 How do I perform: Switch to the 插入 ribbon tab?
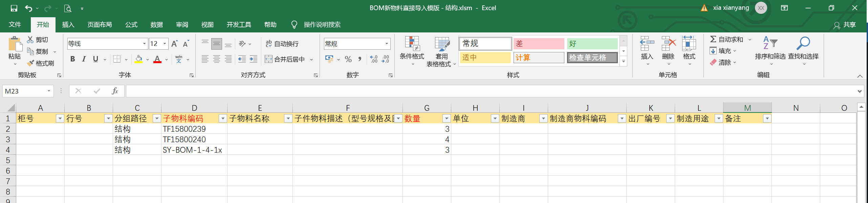(68, 25)
